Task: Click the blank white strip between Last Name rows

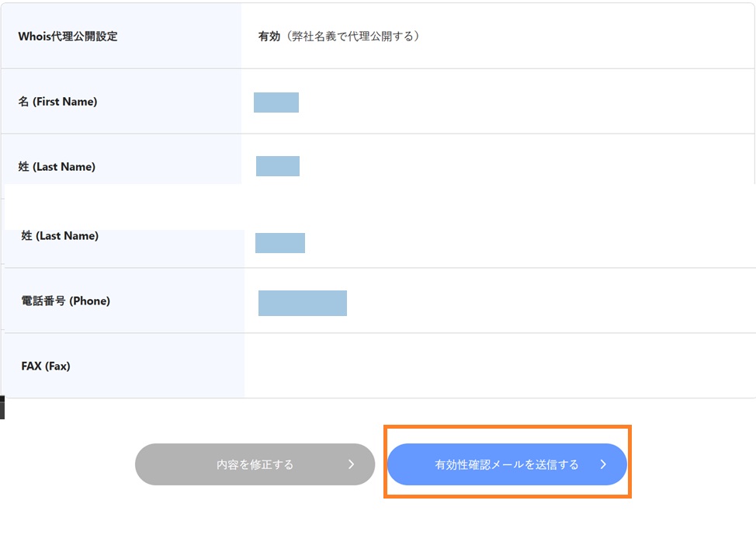Action: [380, 207]
